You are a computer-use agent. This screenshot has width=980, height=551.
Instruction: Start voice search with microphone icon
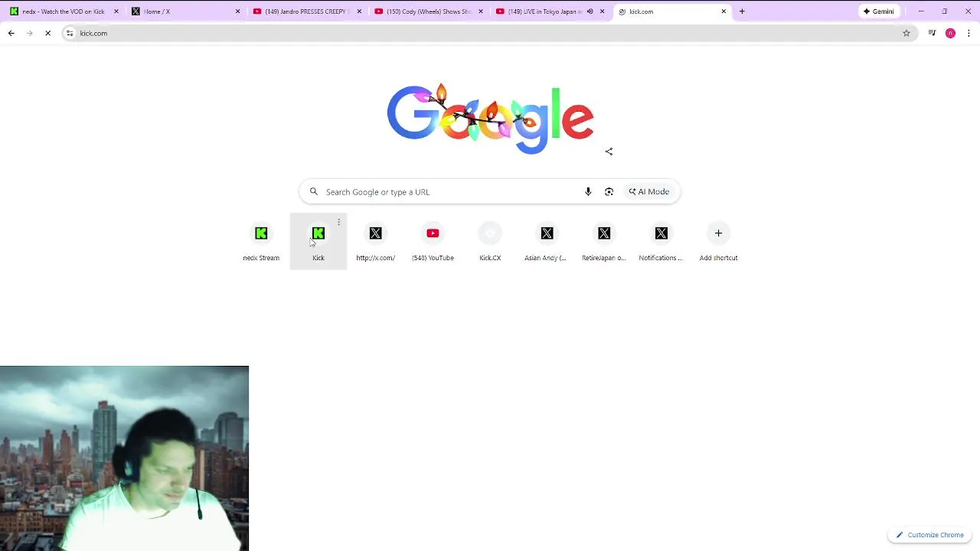pyautogui.click(x=588, y=192)
